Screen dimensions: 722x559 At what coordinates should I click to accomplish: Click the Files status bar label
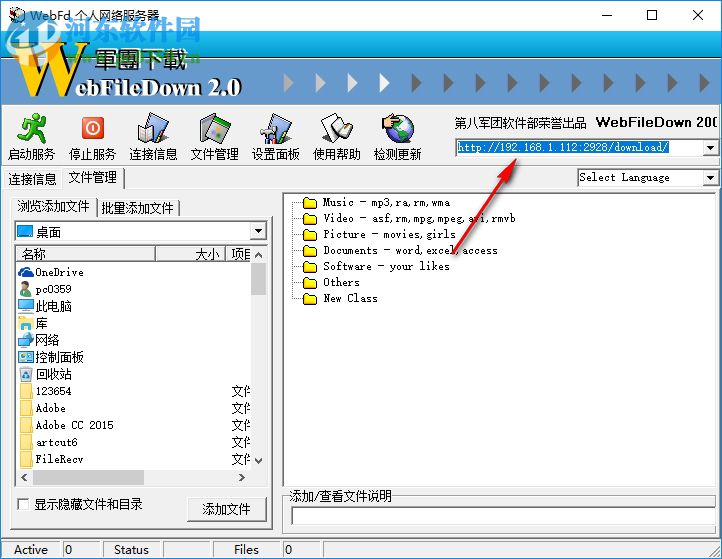[246, 550]
